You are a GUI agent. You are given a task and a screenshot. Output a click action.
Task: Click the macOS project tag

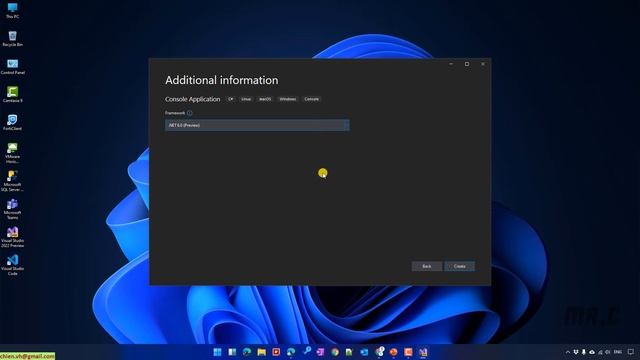click(265, 99)
